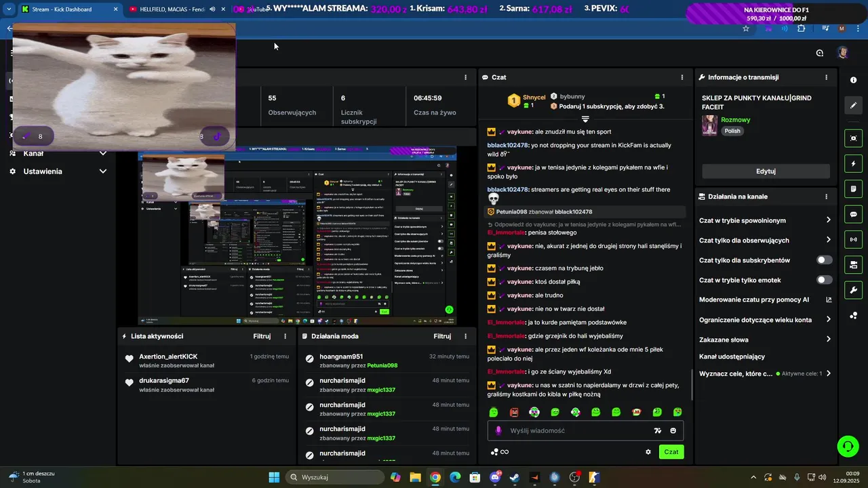Collapse the chat leaderboard with the arrow
Image resolution: width=868 pixels, height=488 pixels.
click(585, 119)
